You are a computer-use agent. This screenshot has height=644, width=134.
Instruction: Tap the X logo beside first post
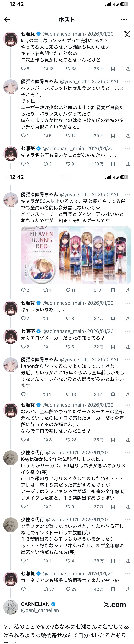pyautogui.click(x=127, y=34)
